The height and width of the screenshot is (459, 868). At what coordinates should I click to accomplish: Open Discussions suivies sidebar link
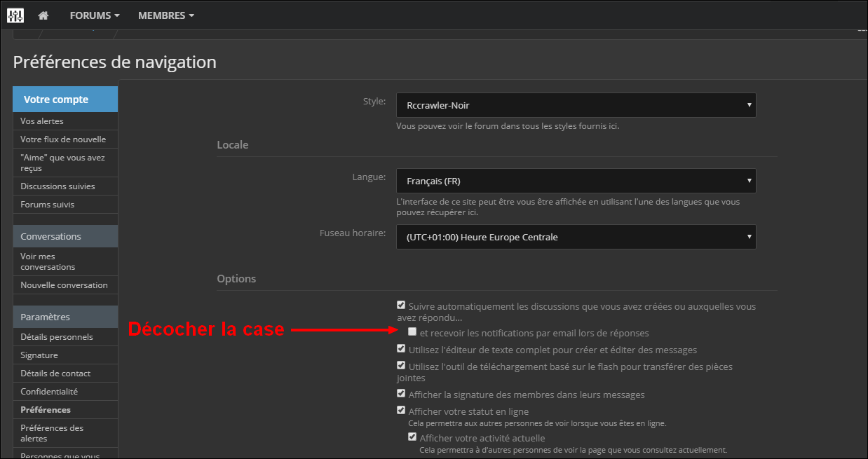pos(57,186)
